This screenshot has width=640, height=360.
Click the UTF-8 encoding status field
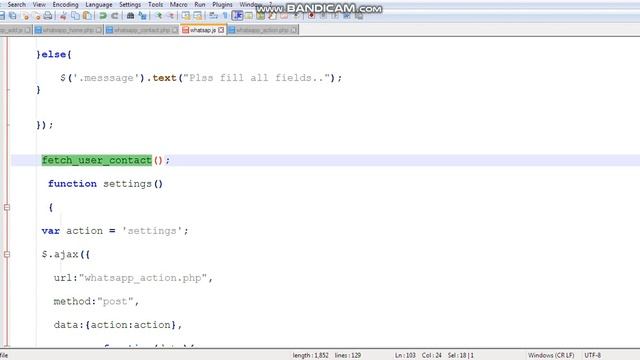593,356
